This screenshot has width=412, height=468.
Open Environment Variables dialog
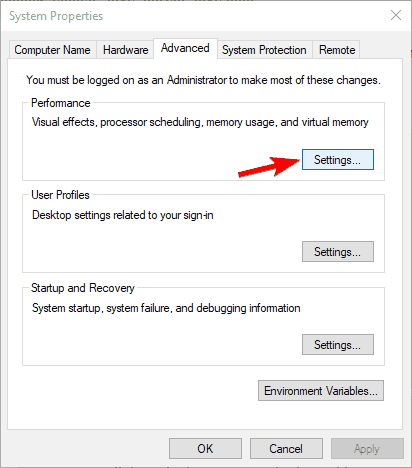pos(321,391)
